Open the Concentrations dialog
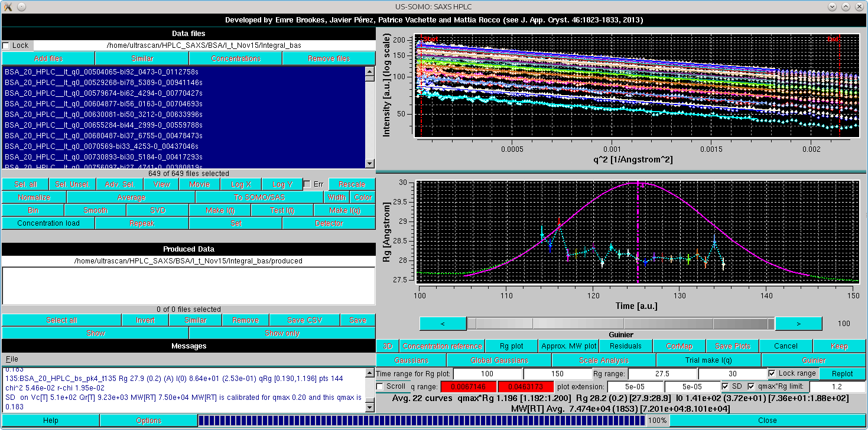Screen dimensions: 868x430 [236, 58]
